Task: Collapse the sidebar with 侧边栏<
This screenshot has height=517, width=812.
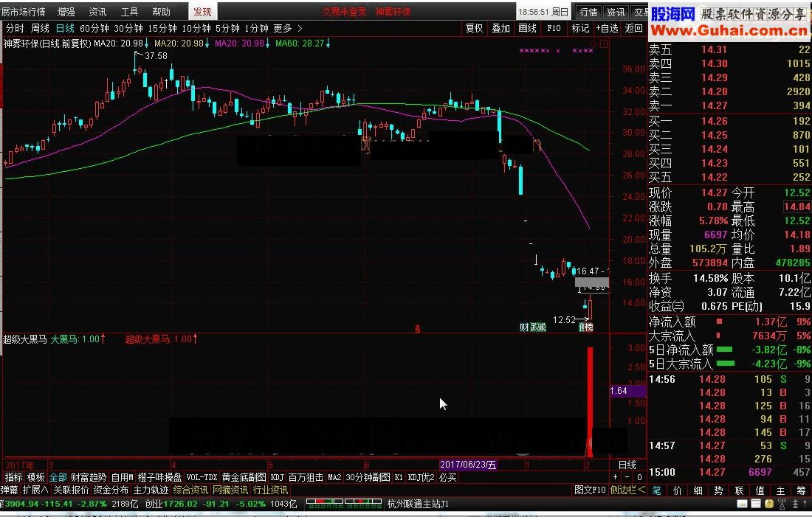Action: click(x=627, y=490)
